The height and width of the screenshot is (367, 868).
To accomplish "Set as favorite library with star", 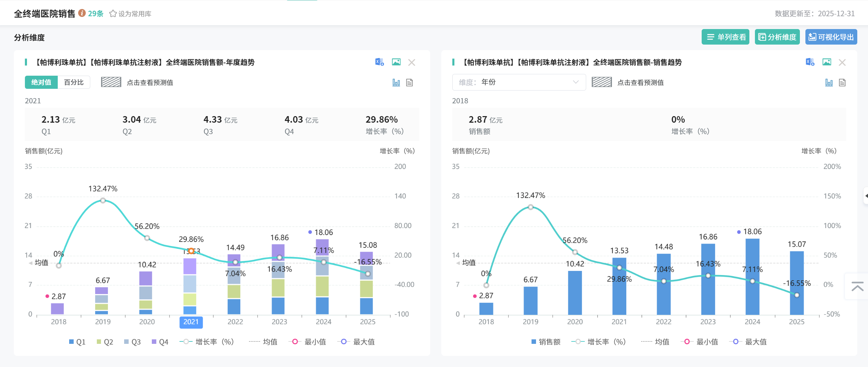I will [x=130, y=14].
